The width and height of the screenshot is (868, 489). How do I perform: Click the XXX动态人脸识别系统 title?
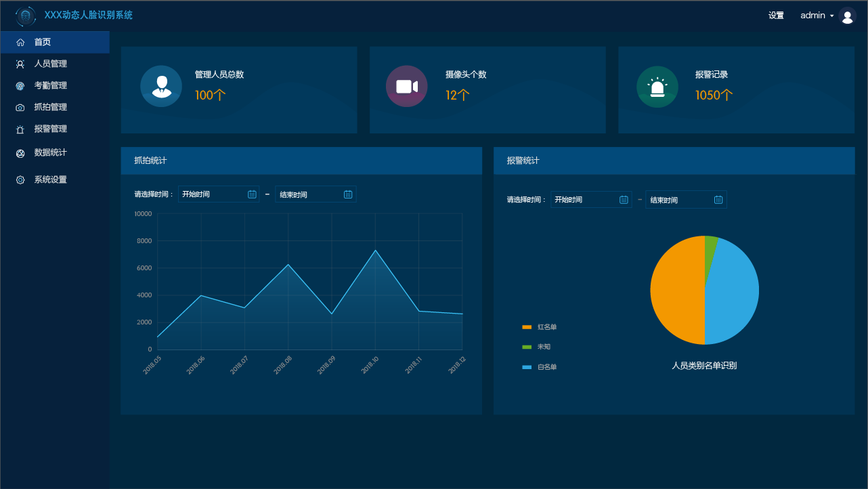tap(89, 16)
